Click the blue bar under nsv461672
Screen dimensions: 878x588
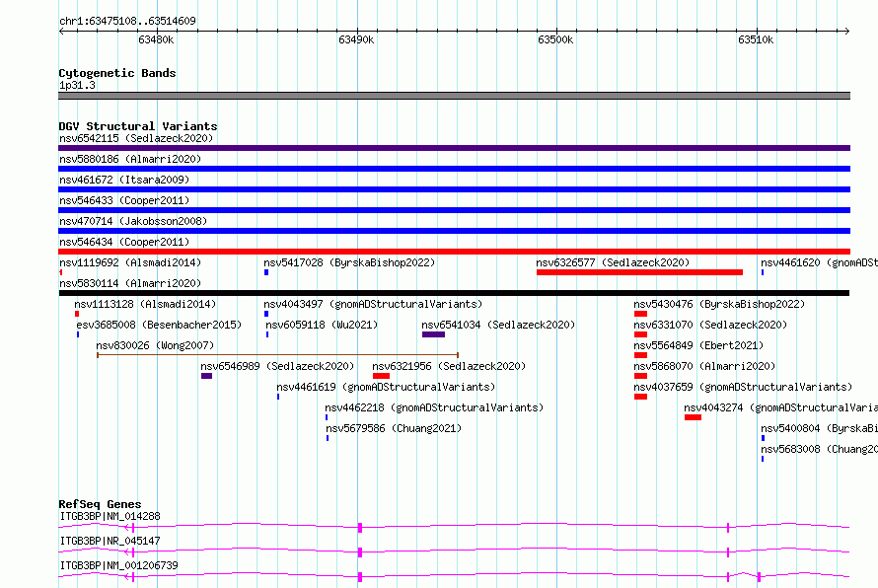coord(454,189)
